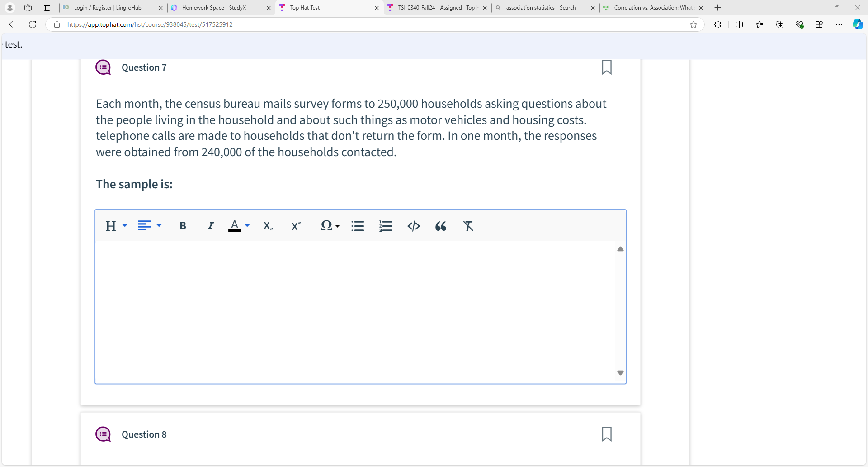The width and height of the screenshot is (868, 467).
Task: Refresh the current page
Action: 33,24
